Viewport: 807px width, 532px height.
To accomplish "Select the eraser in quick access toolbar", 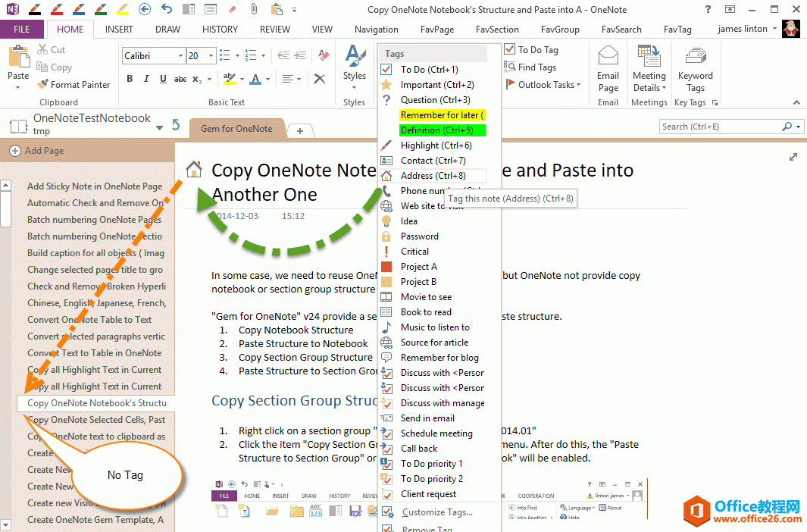I will click(x=232, y=9).
